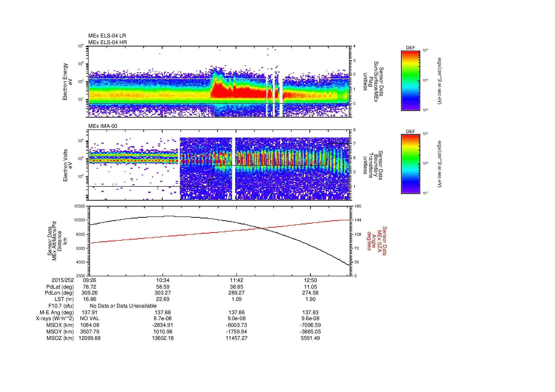Click 'Boundary Transitions' right axis label
This screenshot has height=392, width=555.
tap(373, 165)
